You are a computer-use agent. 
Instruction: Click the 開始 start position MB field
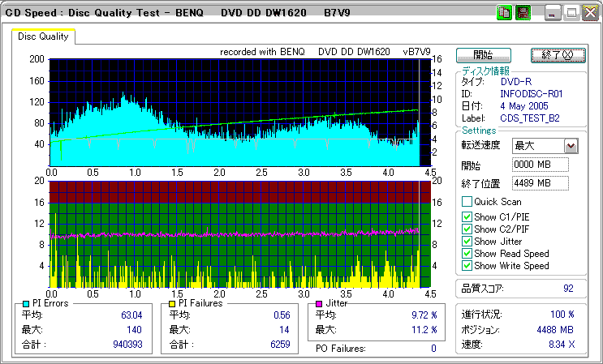[540, 165]
